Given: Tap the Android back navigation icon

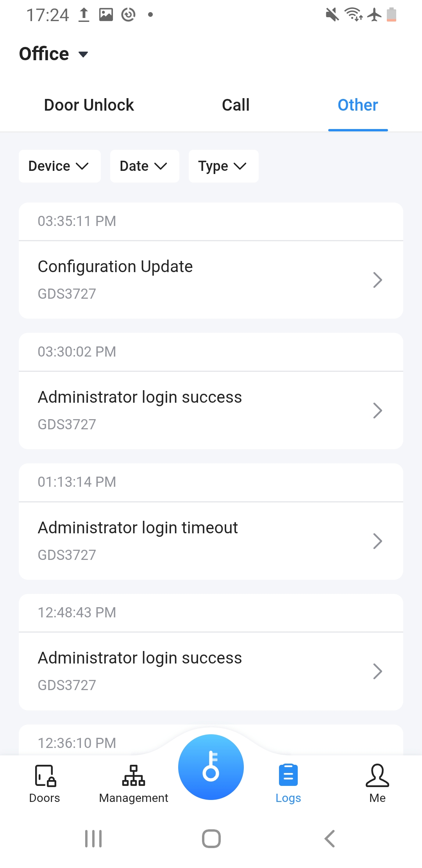Looking at the screenshot, I should coord(330,839).
